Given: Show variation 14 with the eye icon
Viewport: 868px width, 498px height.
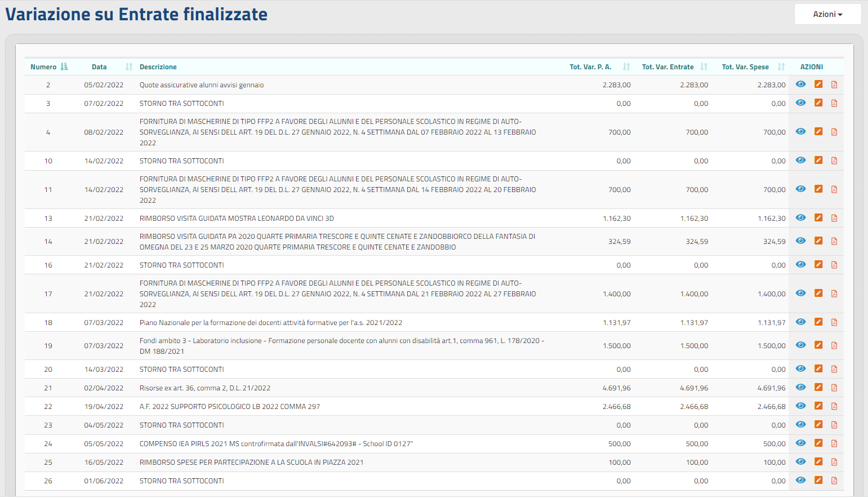Looking at the screenshot, I should coord(800,241).
